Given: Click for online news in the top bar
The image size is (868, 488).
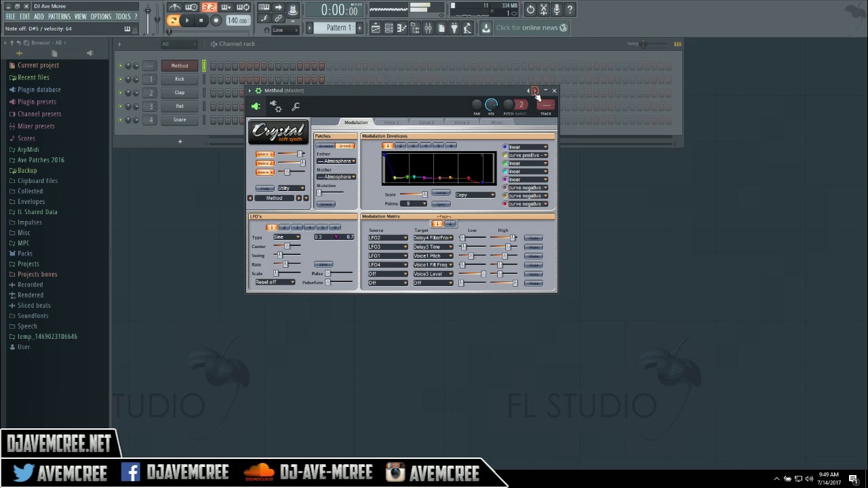Looking at the screenshot, I should [x=531, y=27].
